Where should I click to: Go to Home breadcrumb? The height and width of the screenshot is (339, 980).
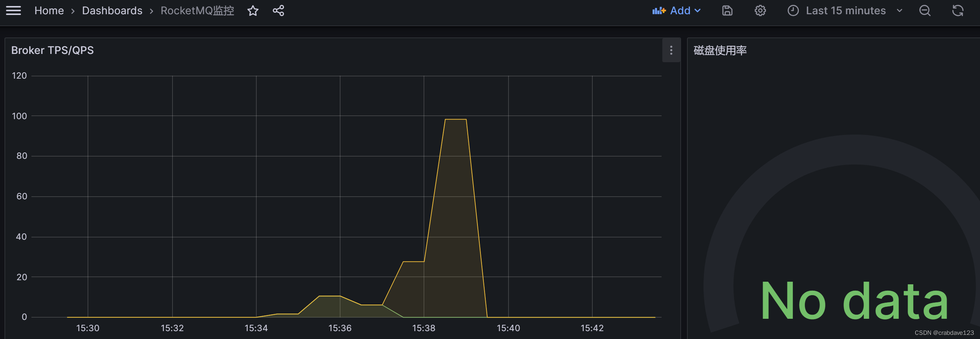(49, 10)
